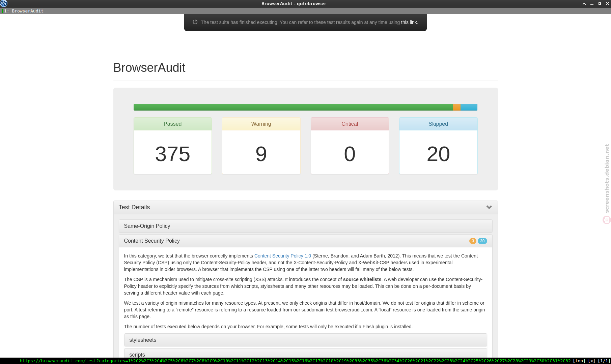
Task: Click the bold 'source whitelists' text
Action: tap(362, 279)
